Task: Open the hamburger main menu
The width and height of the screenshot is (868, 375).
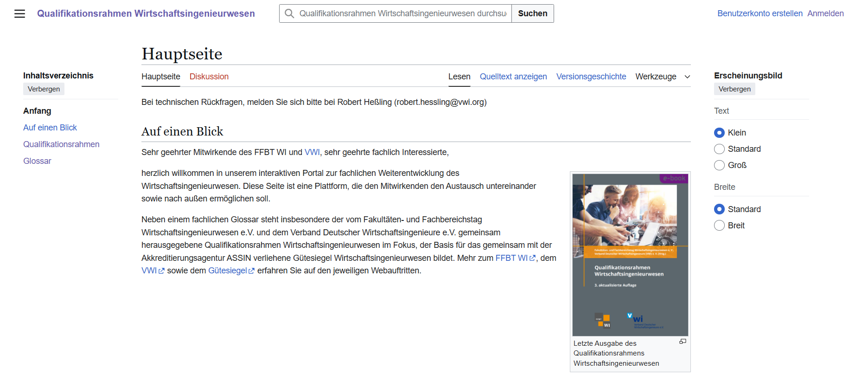Action: (x=19, y=14)
